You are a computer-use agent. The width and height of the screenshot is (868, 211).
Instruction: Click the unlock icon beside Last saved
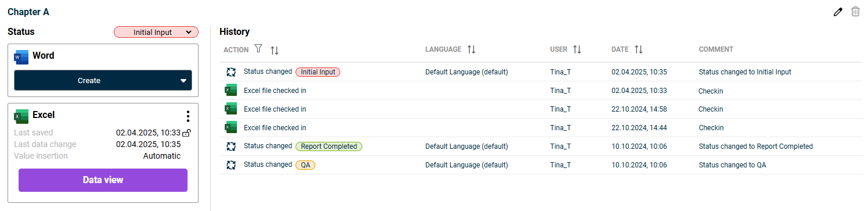point(186,133)
